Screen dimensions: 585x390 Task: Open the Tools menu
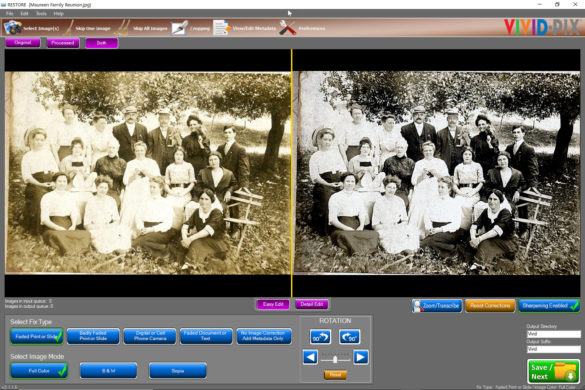(41, 13)
